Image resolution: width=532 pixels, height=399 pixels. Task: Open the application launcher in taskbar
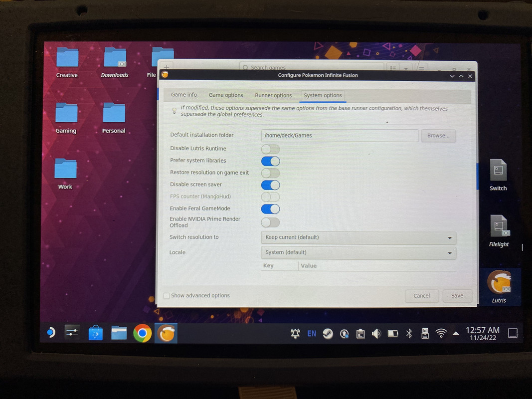pyautogui.click(x=51, y=333)
